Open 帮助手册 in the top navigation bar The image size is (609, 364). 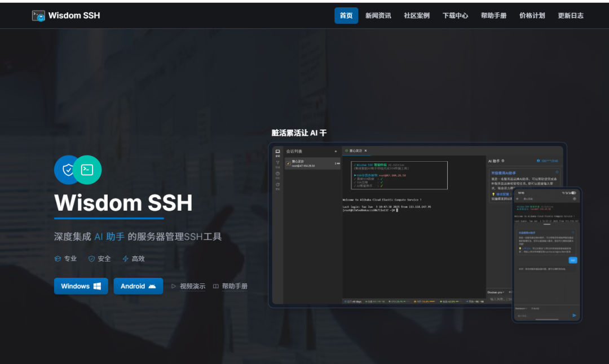click(x=493, y=16)
